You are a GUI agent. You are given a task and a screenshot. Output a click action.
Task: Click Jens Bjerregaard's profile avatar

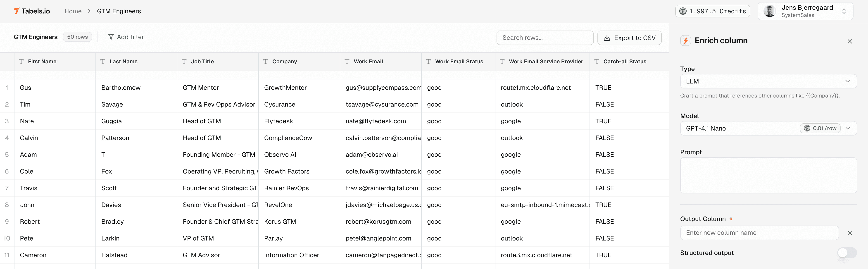coord(770,11)
